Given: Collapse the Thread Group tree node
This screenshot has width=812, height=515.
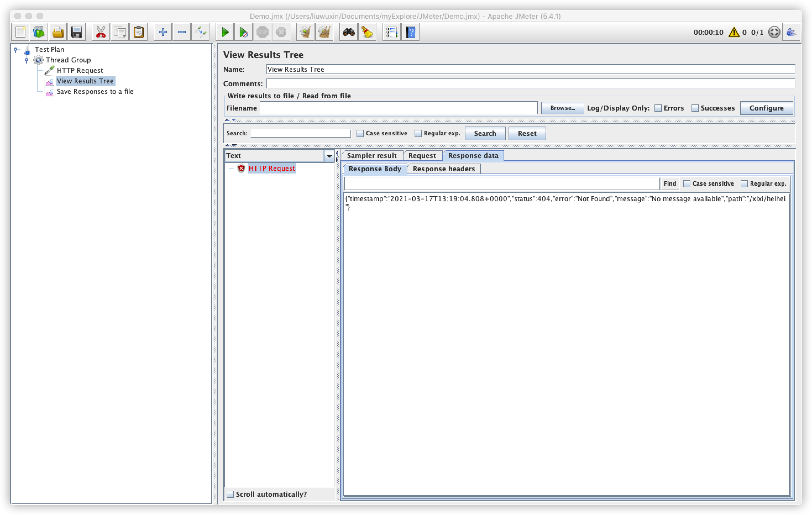Looking at the screenshot, I should [x=27, y=60].
